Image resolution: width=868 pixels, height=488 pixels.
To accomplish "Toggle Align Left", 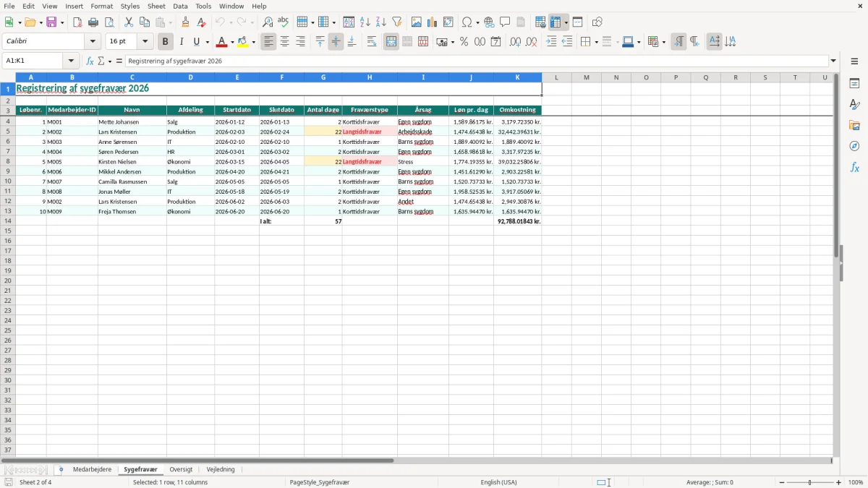I will 268,42.
